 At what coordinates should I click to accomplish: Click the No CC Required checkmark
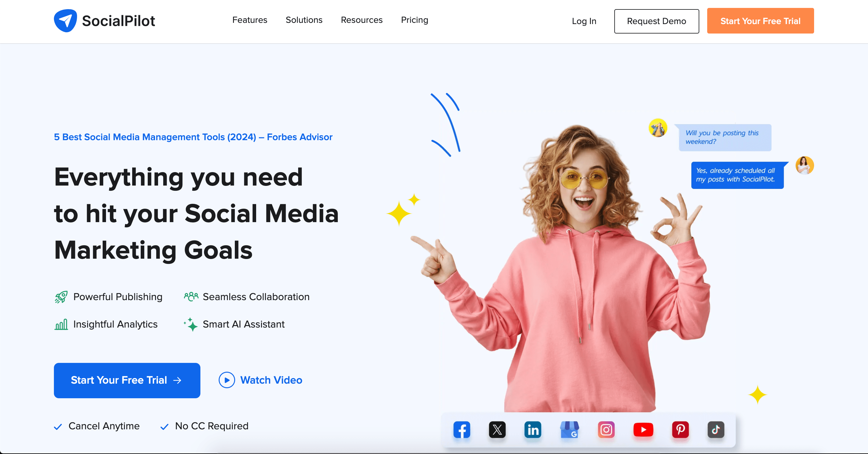165,426
